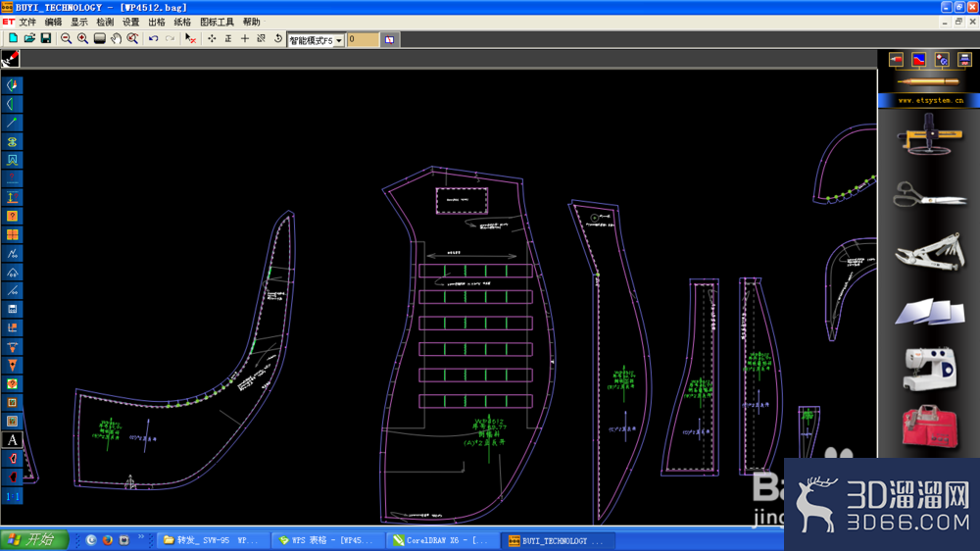Open the 文件 menu
This screenshot has width=980, height=551.
coord(27,22)
